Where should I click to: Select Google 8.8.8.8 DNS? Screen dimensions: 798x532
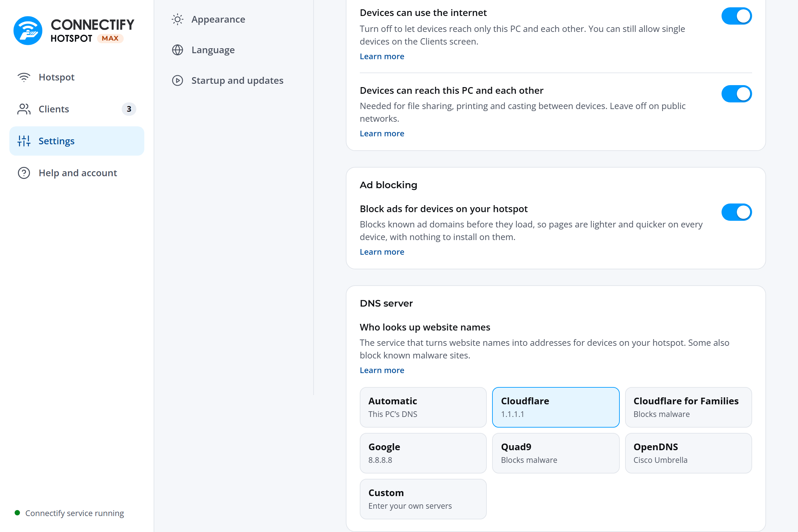click(x=423, y=453)
